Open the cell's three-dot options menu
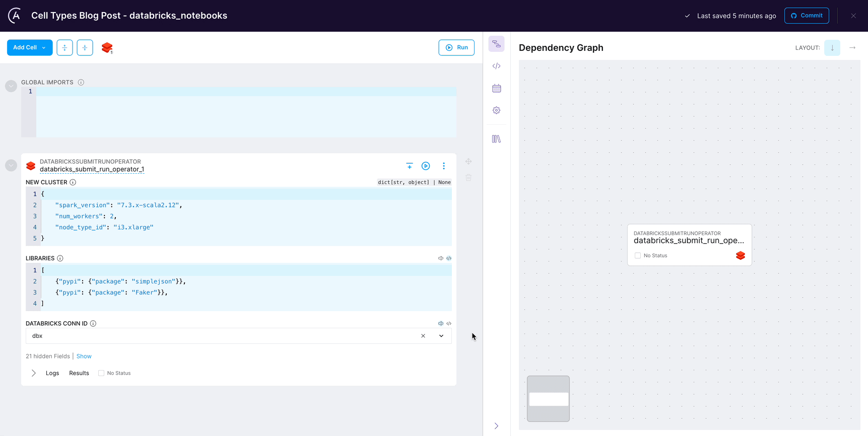The height and width of the screenshot is (436, 868). point(444,166)
